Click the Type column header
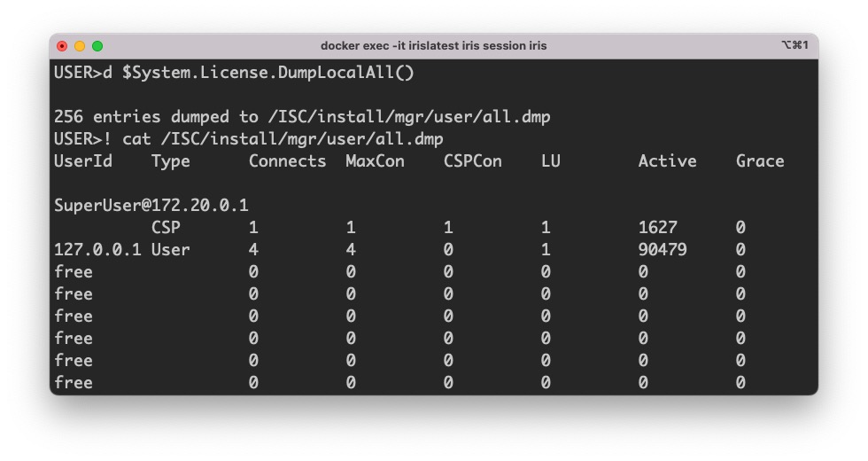The image size is (868, 461). 170,162
